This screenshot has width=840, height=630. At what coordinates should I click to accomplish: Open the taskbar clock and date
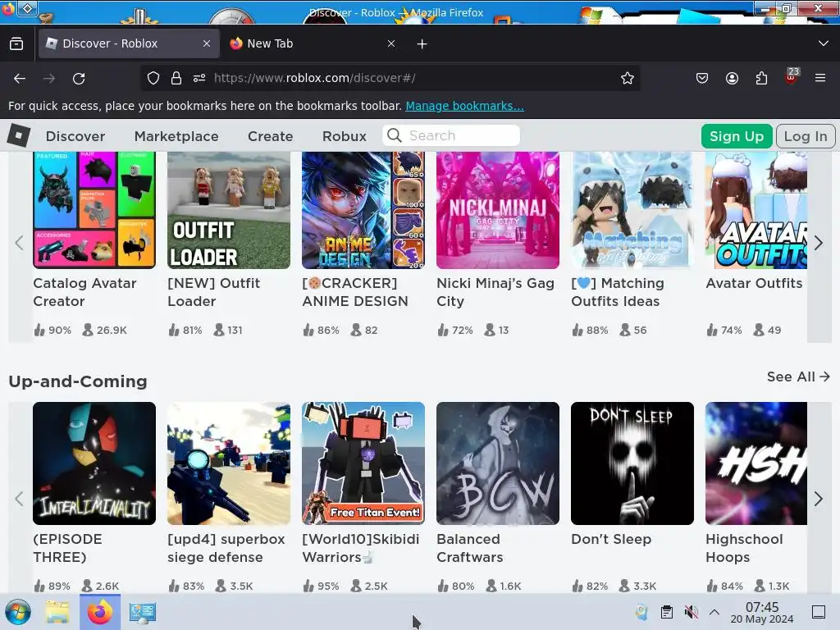(x=762, y=612)
